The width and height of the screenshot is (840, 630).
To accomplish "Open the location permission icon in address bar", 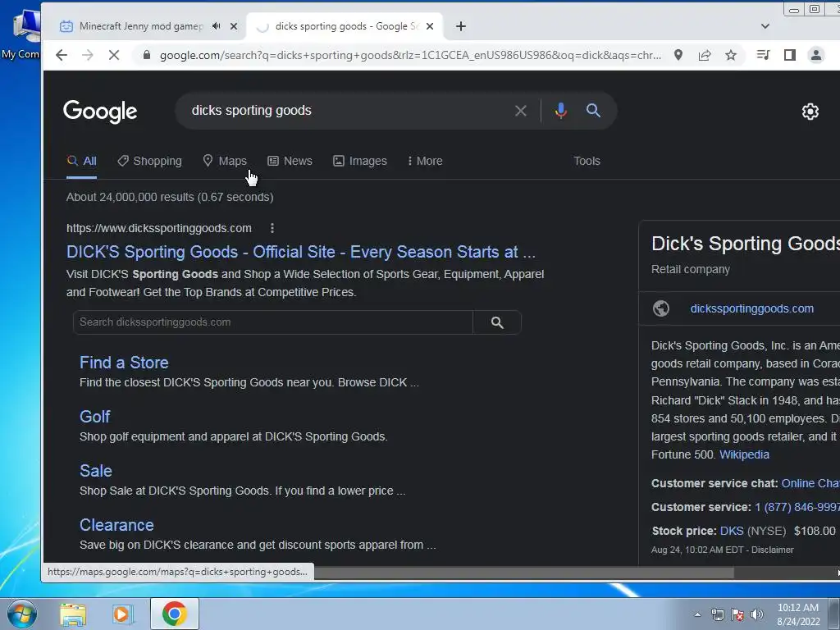I will tap(678, 55).
